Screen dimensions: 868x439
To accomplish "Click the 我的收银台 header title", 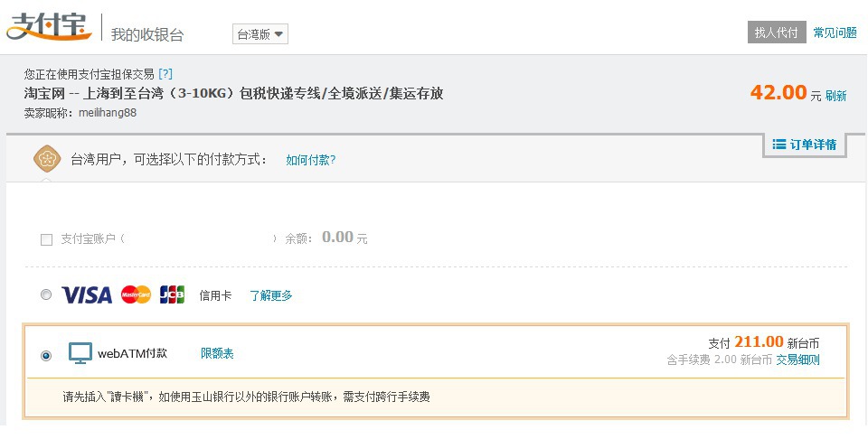I will (x=147, y=34).
